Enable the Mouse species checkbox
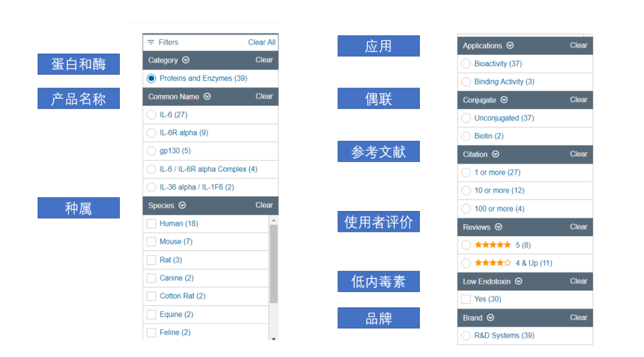The width and height of the screenshot is (644, 357). pyautogui.click(x=151, y=241)
